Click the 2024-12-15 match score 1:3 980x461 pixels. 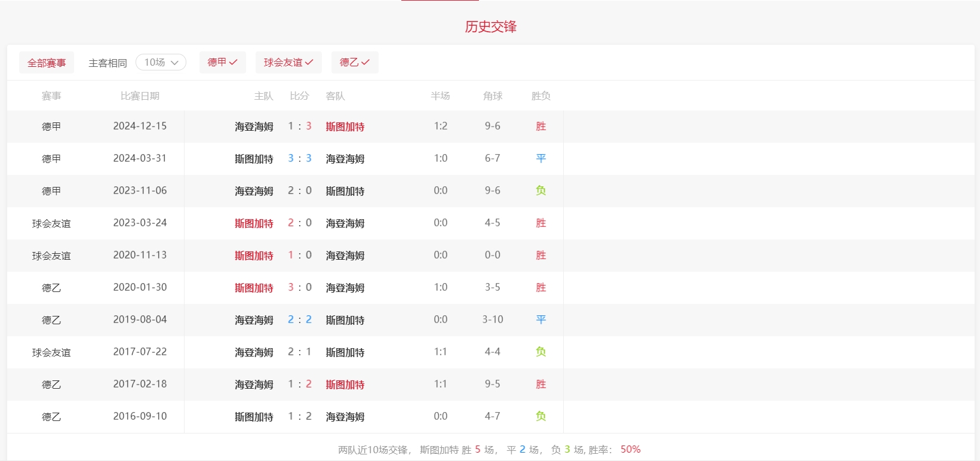[x=300, y=126]
